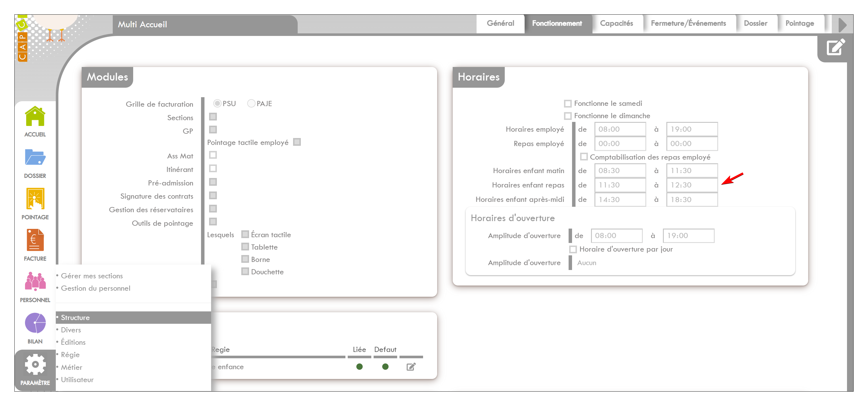This screenshot has height=406, width=868.
Task: Select Divers in the Paramètre menu
Action: 71,330
